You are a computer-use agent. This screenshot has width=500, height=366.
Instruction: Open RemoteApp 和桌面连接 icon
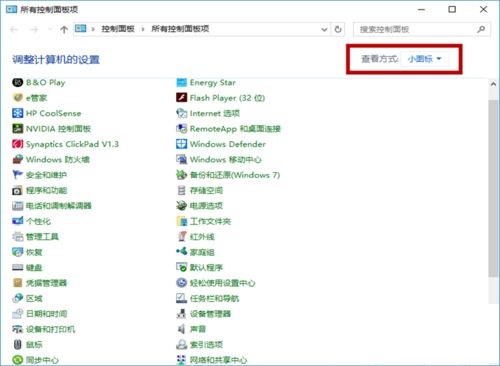tap(181, 128)
